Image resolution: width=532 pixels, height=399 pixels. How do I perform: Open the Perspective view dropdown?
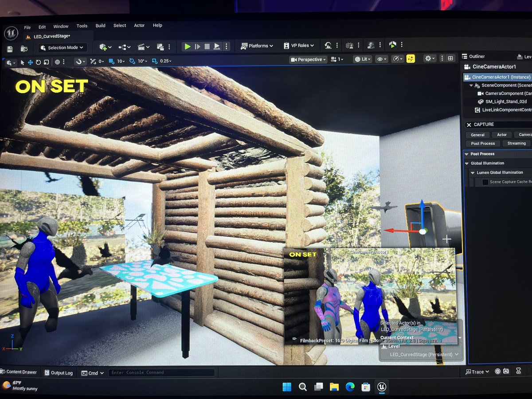tap(309, 59)
